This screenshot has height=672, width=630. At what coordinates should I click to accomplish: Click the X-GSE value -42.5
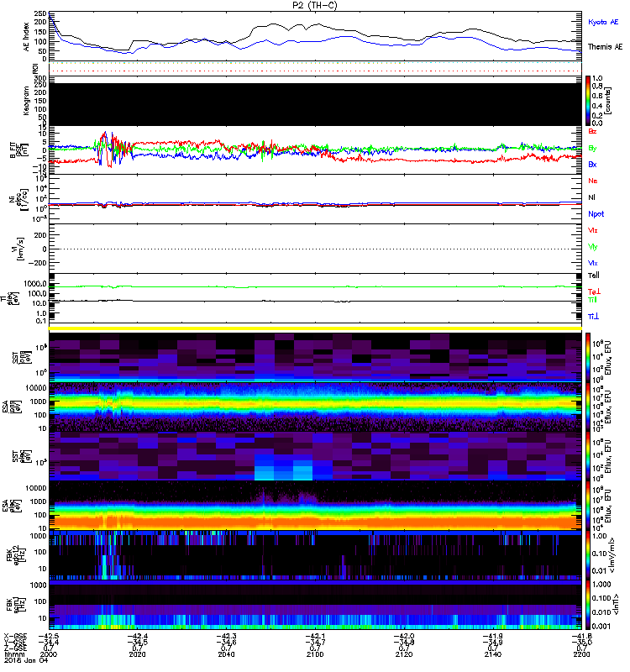48,636
